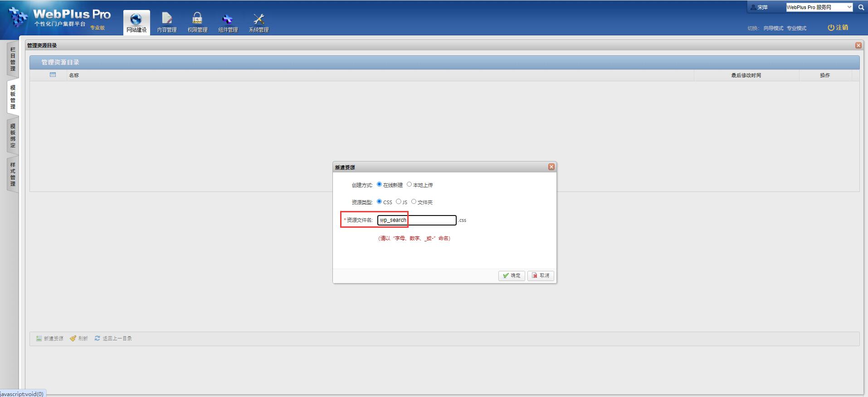Select the JS resource type radio
The height and width of the screenshot is (397, 868).
[x=399, y=201]
